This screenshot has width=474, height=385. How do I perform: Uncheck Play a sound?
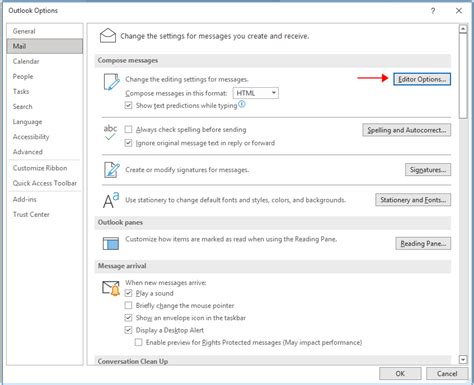pos(128,293)
